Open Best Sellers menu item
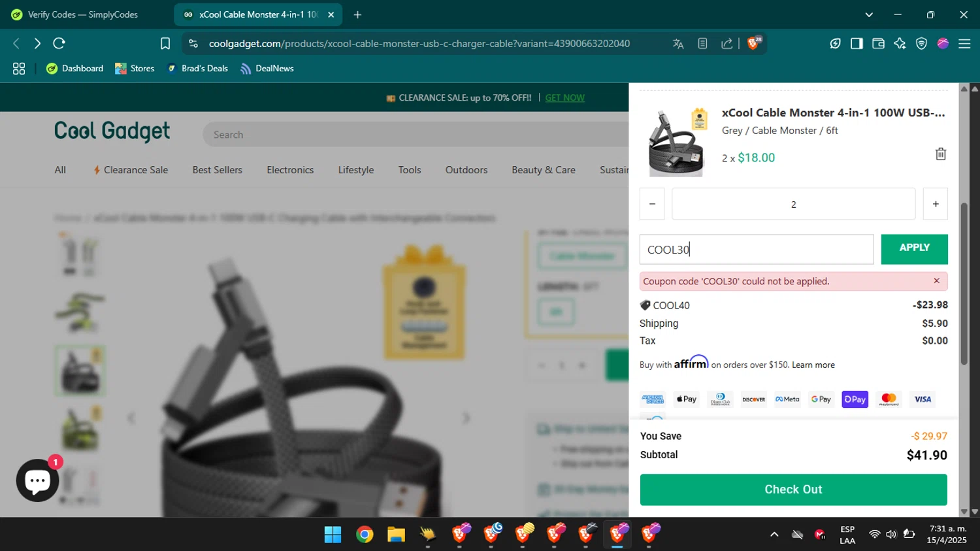Viewport: 980px width, 551px height. pos(218,170)
